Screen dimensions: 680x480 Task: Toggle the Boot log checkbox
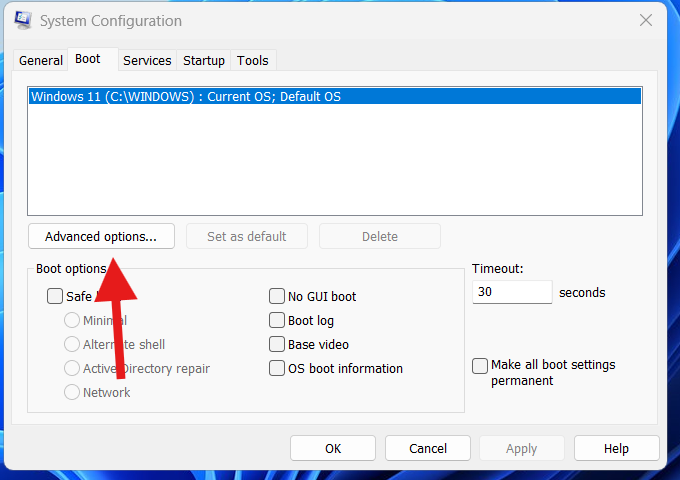(x=277, y=320)
